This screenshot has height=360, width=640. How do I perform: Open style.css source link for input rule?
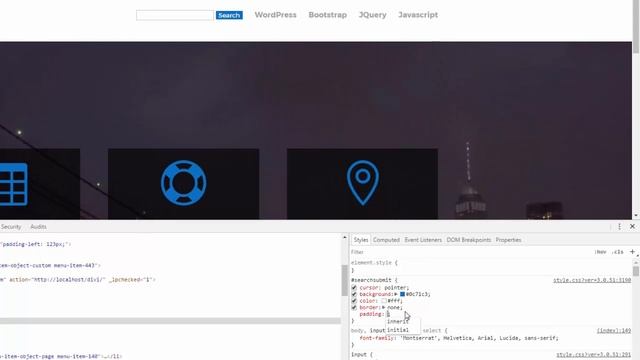593,355
